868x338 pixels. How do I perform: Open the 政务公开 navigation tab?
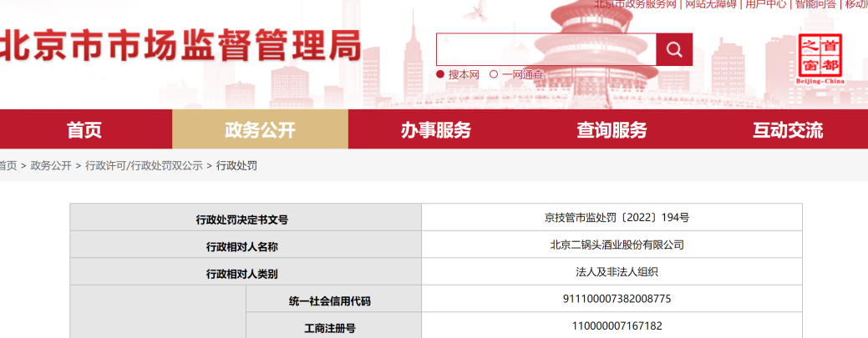(x=260, y=130)
